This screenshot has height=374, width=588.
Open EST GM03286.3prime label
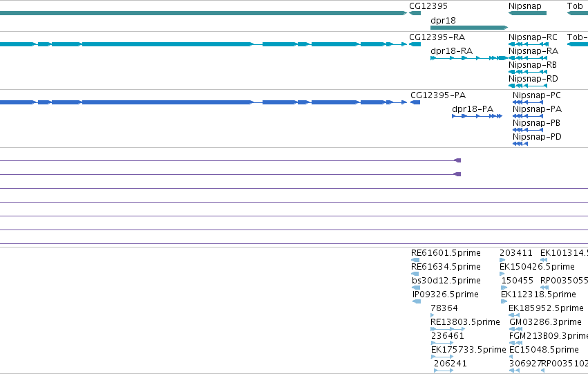point(546,322)
